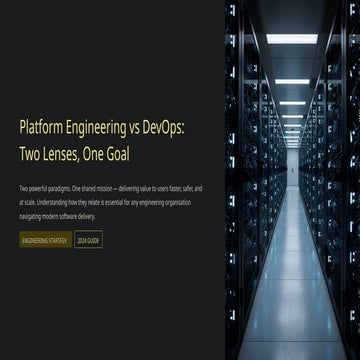Click the subtitle "Two Lenses, One Goal"
This screenshot has height=360, width=360.
point(74,154)
